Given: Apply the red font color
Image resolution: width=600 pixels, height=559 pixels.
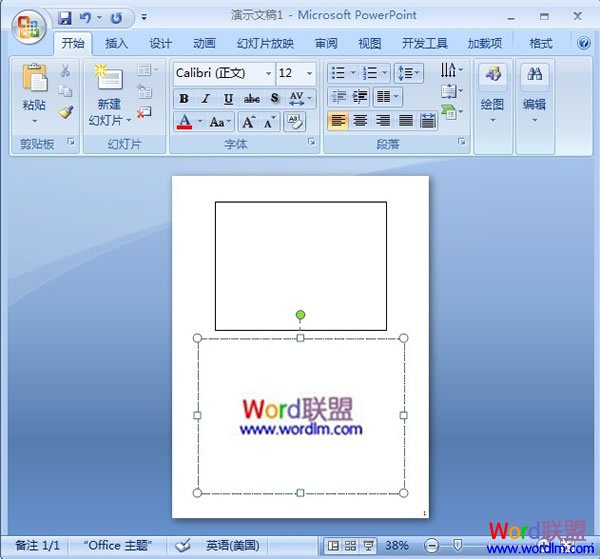Looking at the screenshot, I should pyautogui.click(x=184, y=122).
